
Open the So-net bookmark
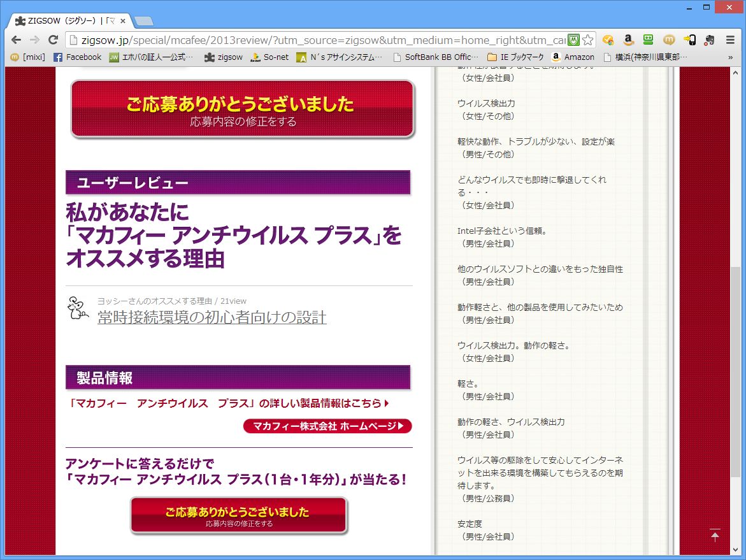tap(269, 57)
